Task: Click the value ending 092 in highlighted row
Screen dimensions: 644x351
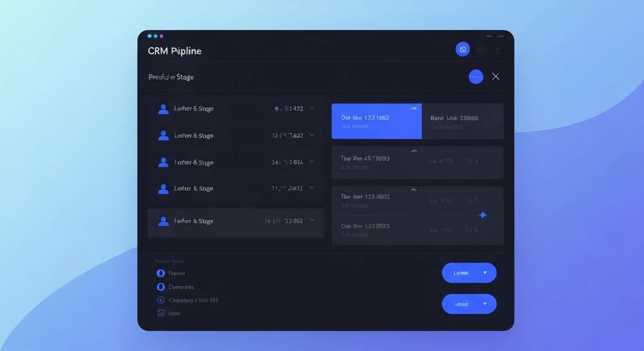Action: (x=284, y=221)
